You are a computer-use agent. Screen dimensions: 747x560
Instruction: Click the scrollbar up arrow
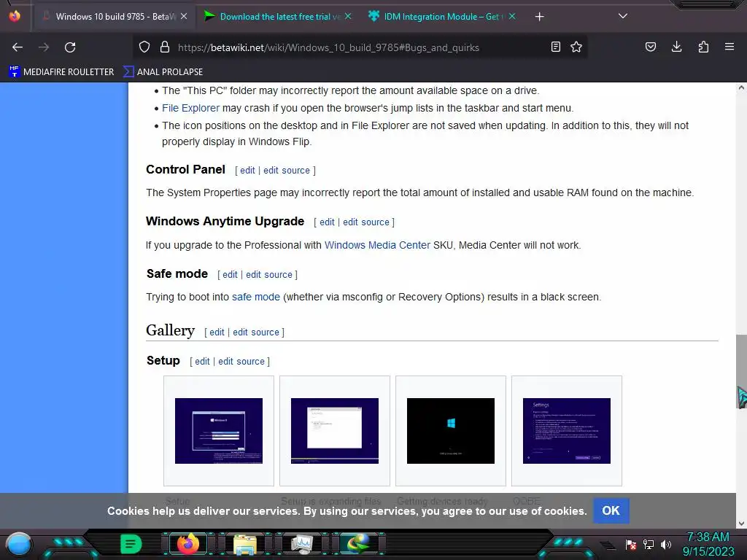tap(741, 87)
